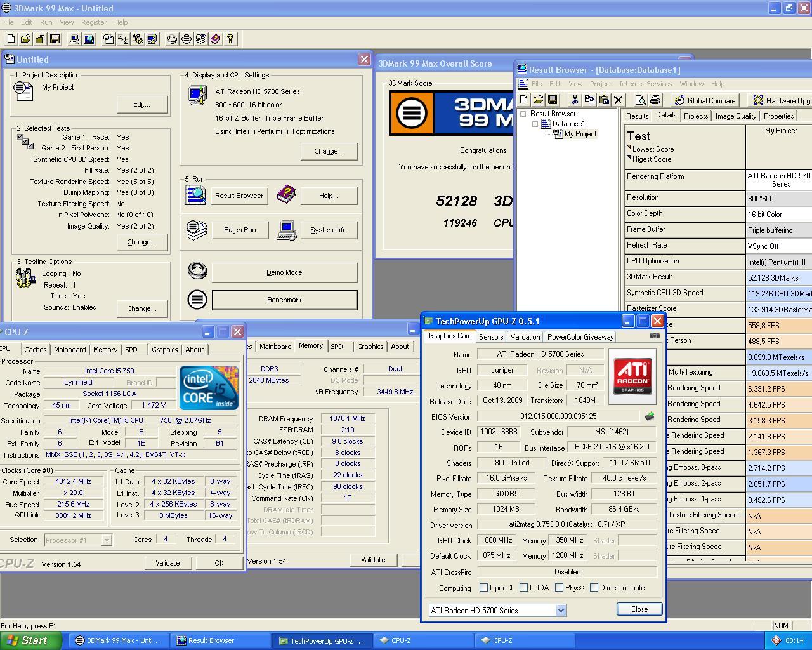812x650 pixels.
Task: Switch to the SPD tab in the Memory CPU-Z window
Action: [x=337, y=347]
